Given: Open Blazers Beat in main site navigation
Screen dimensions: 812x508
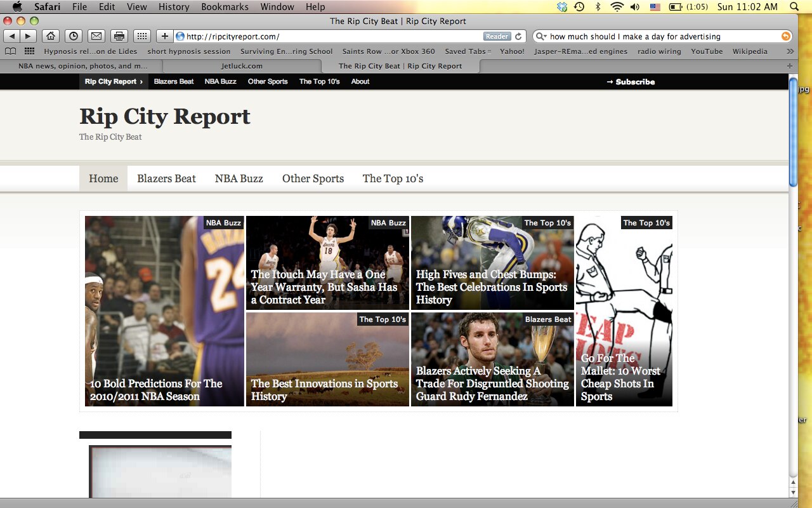Looking at the screenshot, I should point(166,178).
